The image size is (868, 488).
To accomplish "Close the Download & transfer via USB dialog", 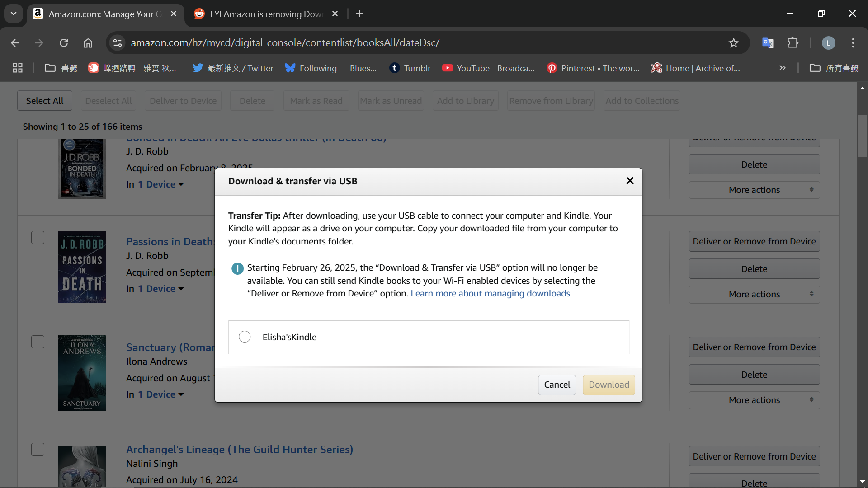I will 630,181.
